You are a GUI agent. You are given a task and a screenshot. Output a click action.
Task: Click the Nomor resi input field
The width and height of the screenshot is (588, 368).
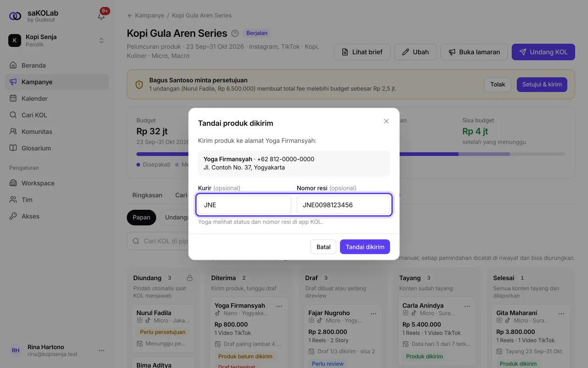pyautogui.click(x=343, y=205)
